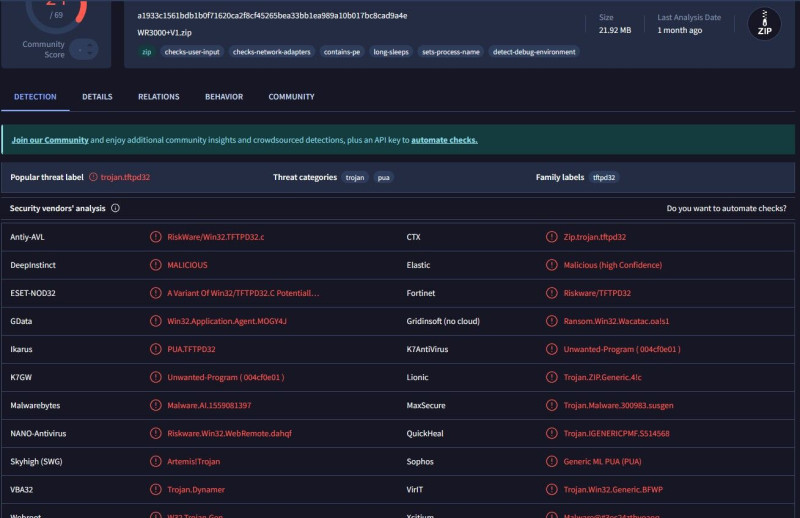Click the checks-user-input tag

pos(192,52)
